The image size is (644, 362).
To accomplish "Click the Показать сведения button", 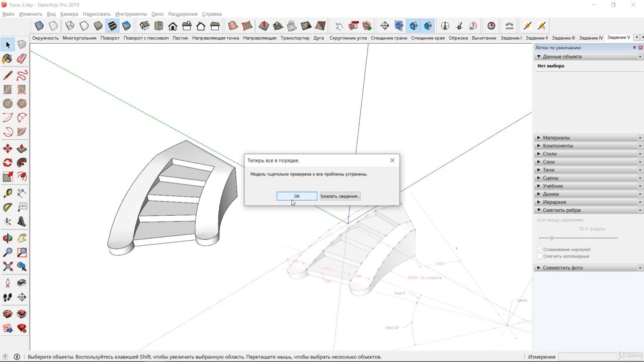I will 340,196.
